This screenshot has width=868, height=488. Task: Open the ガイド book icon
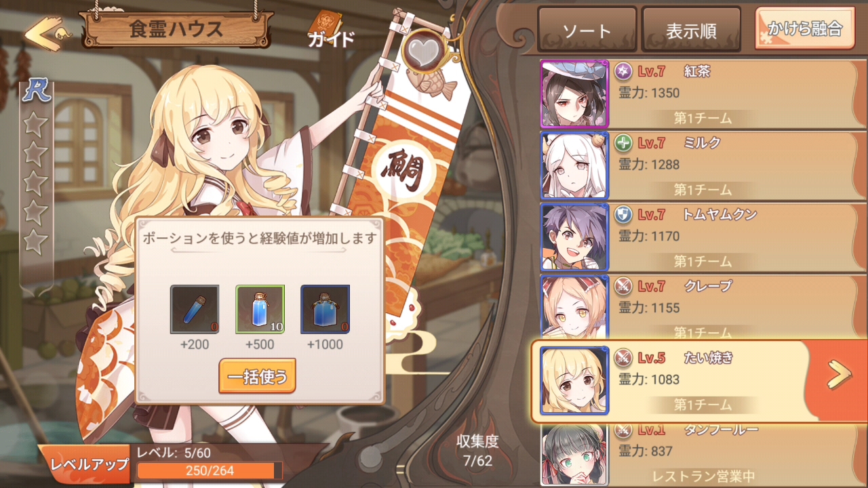coord(331,30)
